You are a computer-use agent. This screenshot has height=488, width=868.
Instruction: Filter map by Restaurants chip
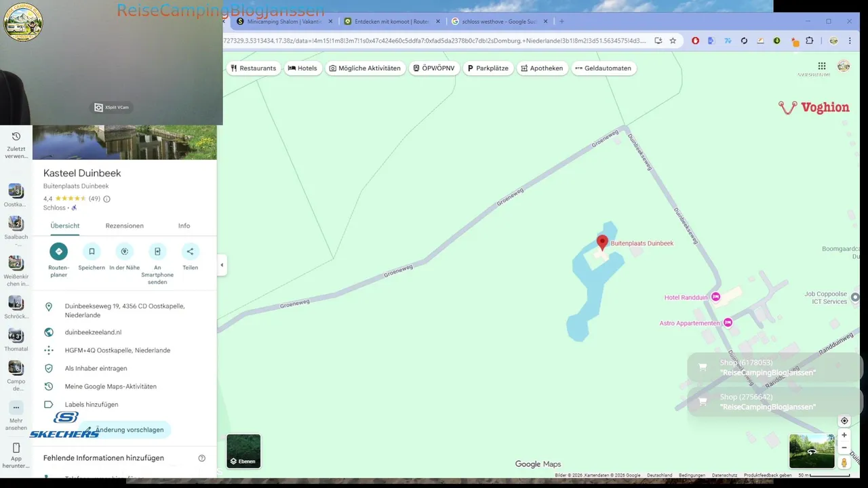(x=253, y=68)
